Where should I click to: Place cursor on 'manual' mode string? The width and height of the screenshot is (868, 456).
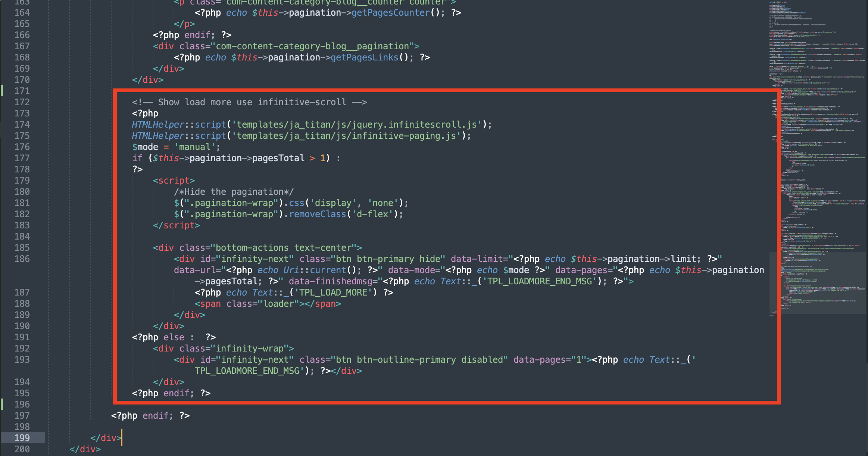click(x=195, y=147)
